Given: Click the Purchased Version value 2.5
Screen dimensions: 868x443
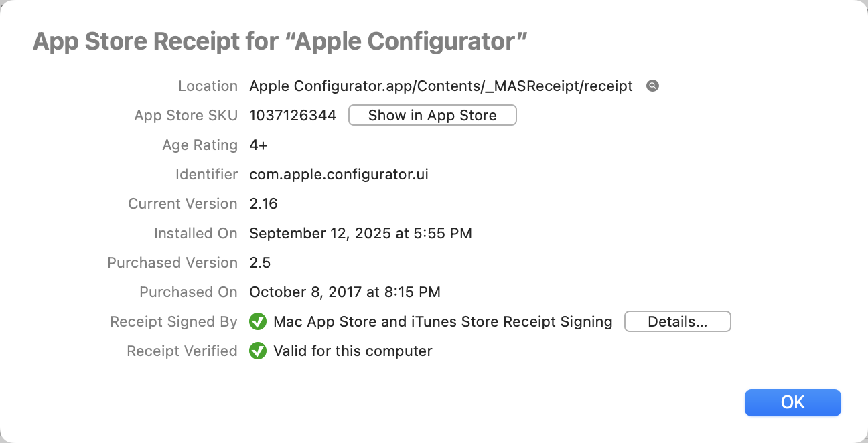Looking at the screenshot, I should 260,262.
